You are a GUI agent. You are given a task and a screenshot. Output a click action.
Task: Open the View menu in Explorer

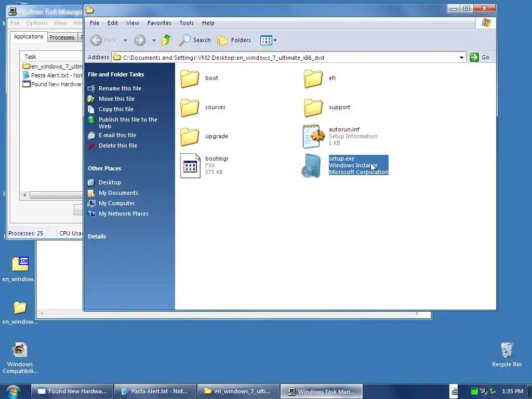tap(132, 23)
